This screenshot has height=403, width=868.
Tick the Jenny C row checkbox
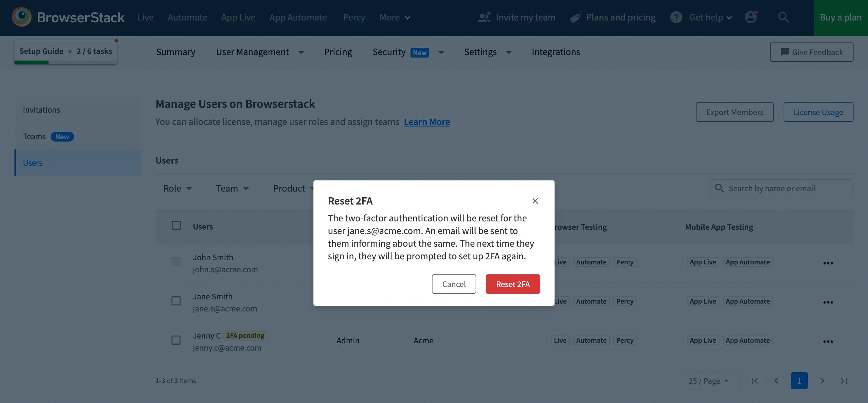(176, 340)
